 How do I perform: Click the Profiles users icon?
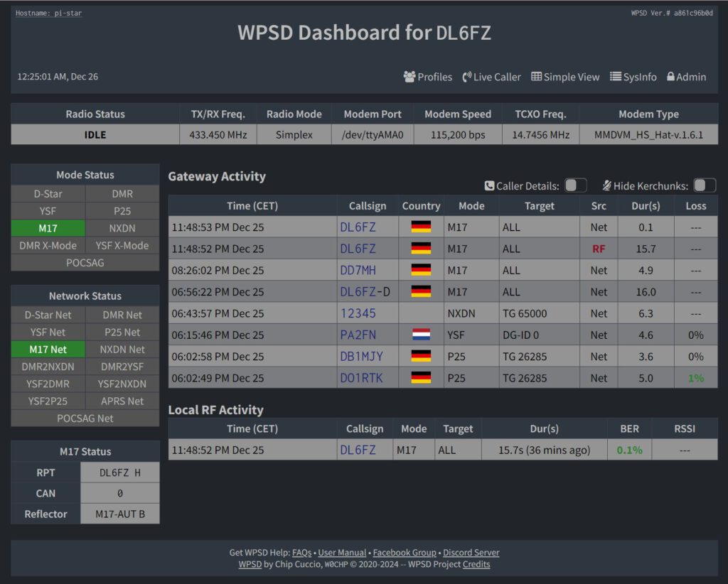pos(409,77)
